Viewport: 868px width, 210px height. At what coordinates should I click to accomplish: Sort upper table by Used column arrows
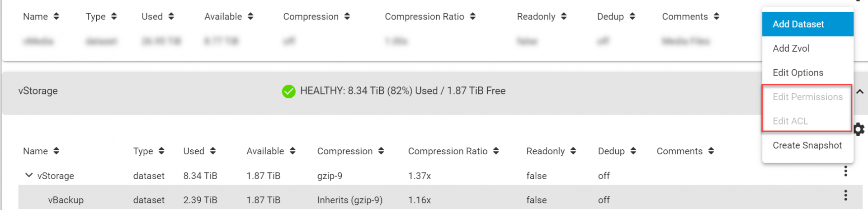171,16
